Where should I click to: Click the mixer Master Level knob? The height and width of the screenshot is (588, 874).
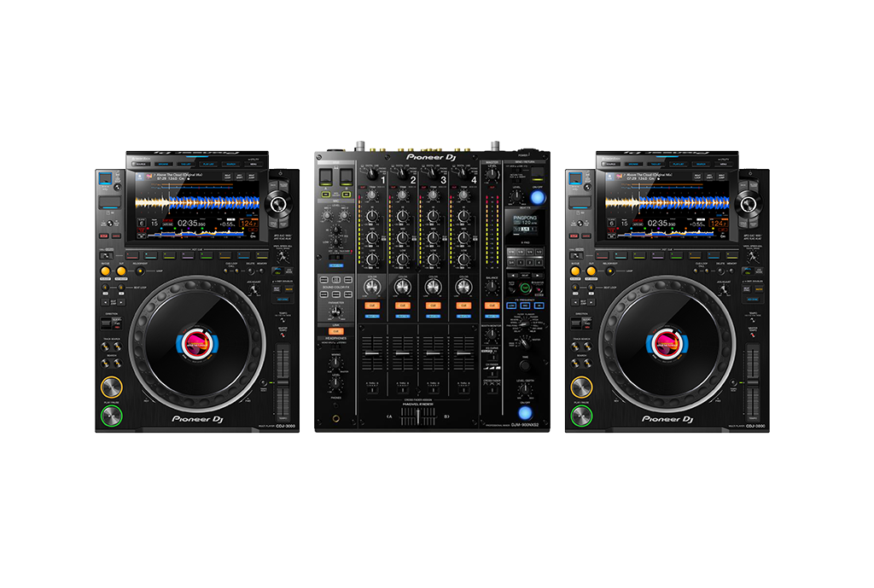click(491, 172)
